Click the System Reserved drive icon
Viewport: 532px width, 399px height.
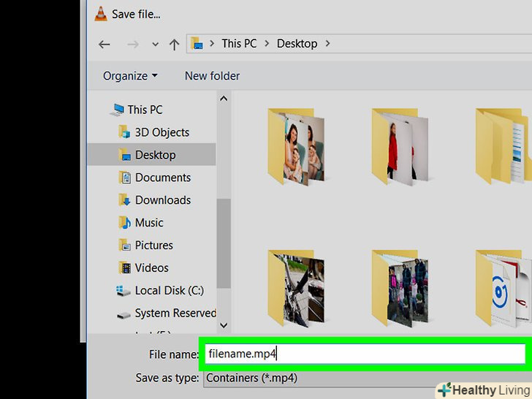tap(123, 315)
